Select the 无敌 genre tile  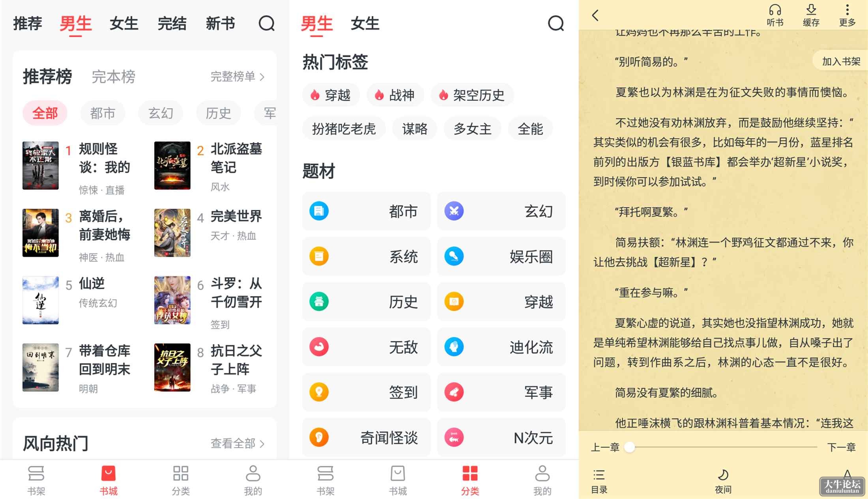coord(366,347)
